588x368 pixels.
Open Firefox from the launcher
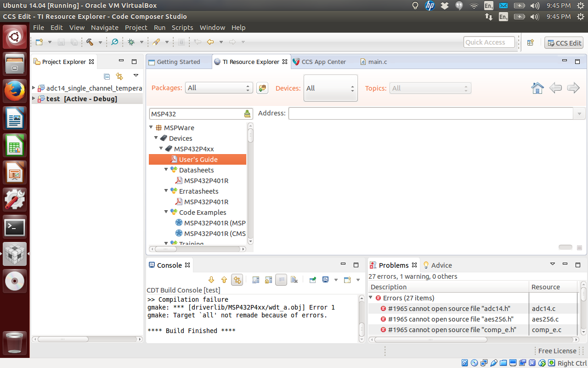(15, 91)
